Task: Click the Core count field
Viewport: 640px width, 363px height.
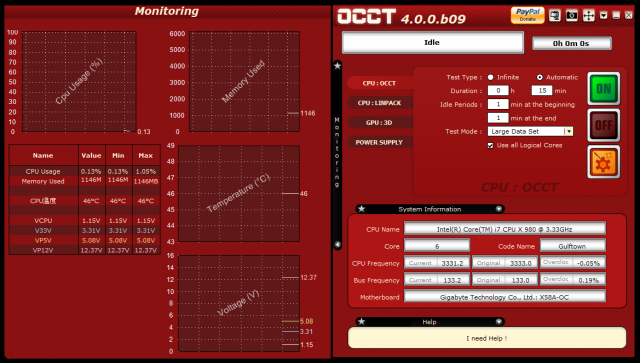Action: tap(437, 246)
